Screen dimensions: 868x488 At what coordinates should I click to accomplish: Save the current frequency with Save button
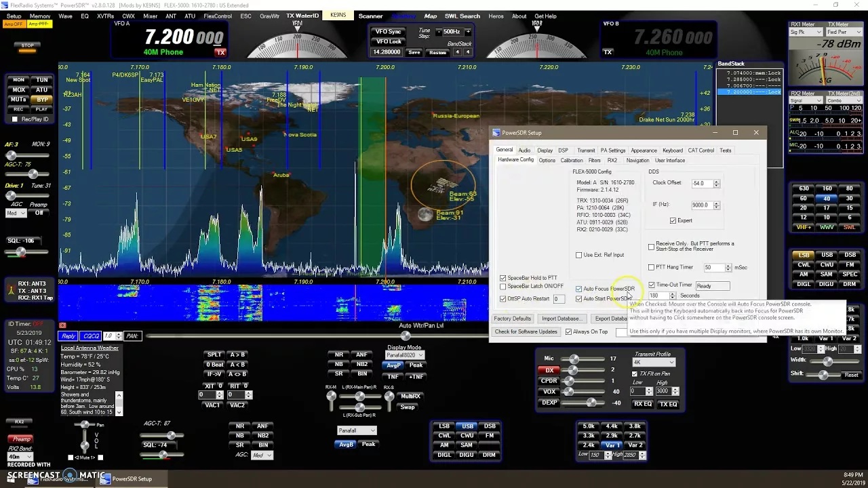point(414,52)
